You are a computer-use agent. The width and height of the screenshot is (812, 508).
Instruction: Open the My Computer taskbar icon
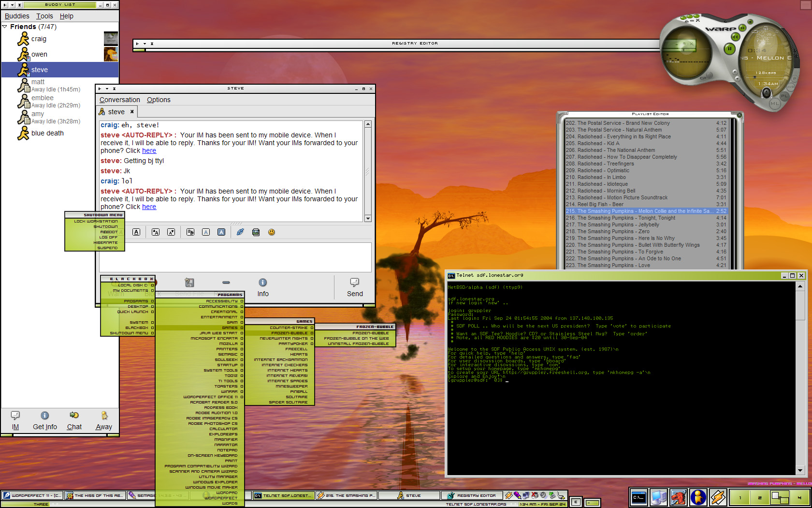click(659, 497)
